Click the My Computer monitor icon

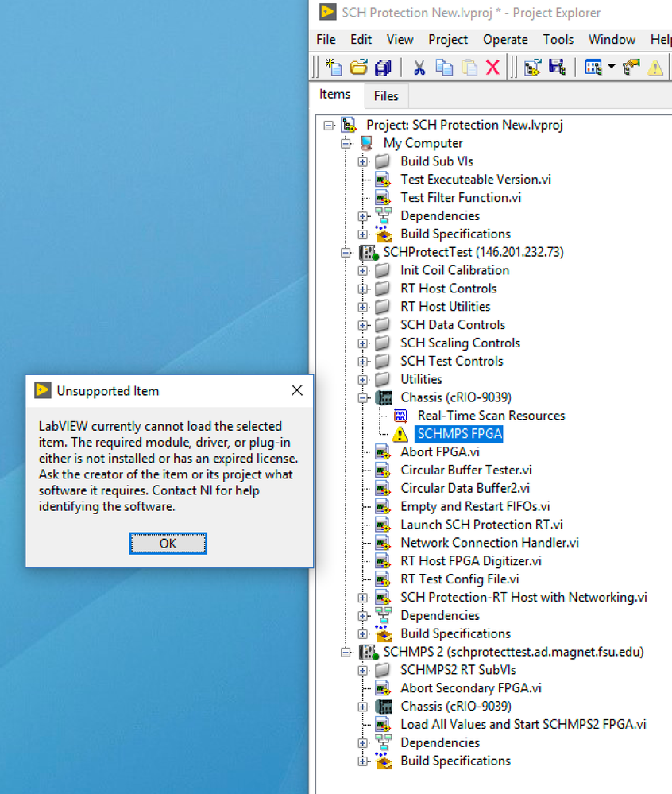tap(367, 143)
